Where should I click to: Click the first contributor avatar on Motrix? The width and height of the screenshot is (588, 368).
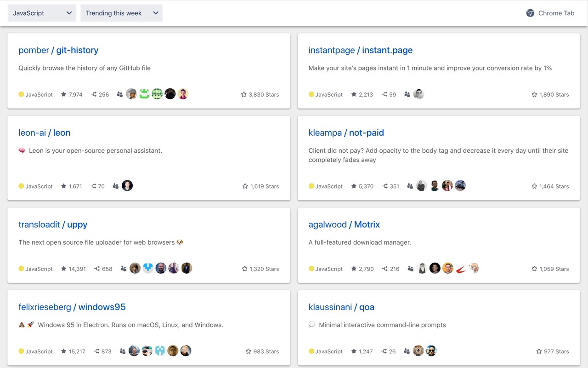[x=422, y=268]
